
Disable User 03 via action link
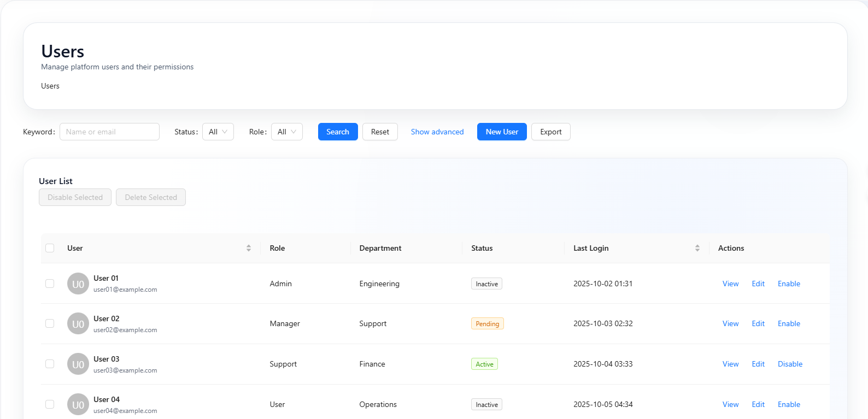[x=790, y=364]
